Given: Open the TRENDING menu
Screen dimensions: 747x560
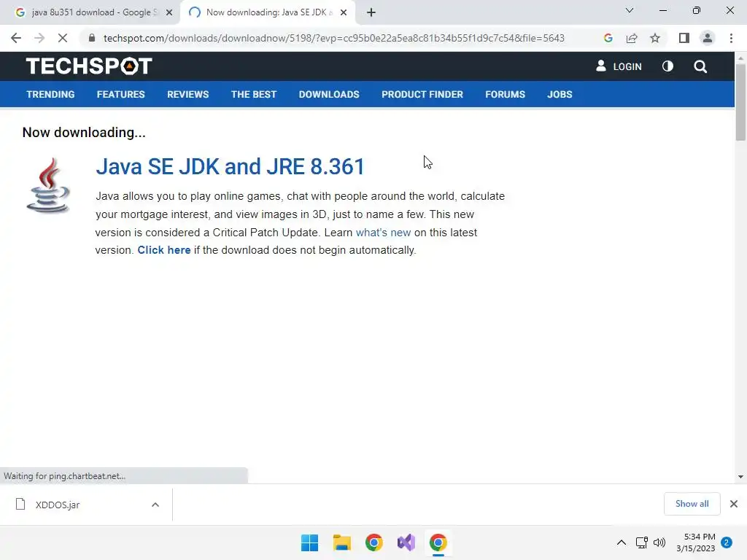Looking at the screenshot, I should (50, 94).
